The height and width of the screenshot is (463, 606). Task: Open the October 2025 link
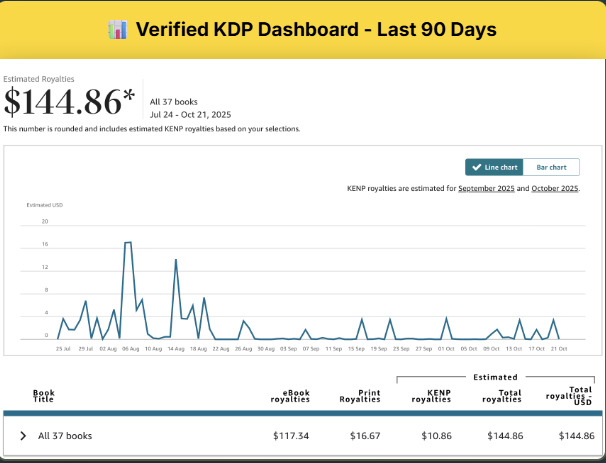[x=554, y=188]
